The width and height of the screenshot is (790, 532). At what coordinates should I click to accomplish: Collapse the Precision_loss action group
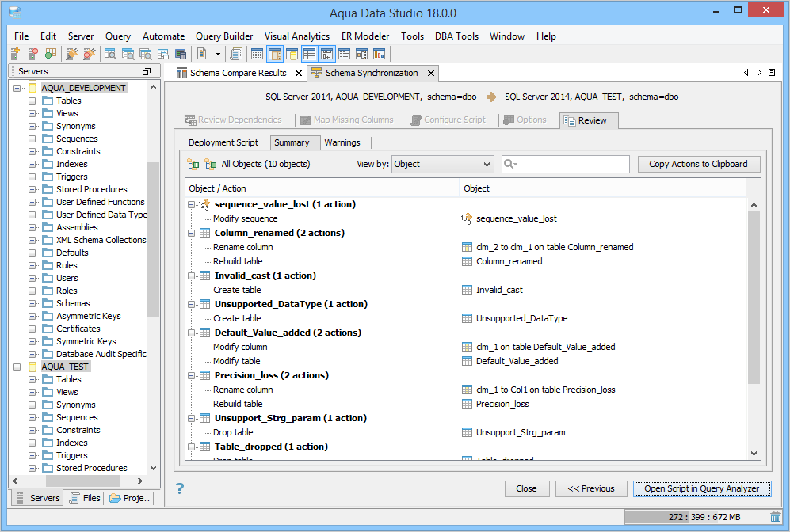[192, 375]
